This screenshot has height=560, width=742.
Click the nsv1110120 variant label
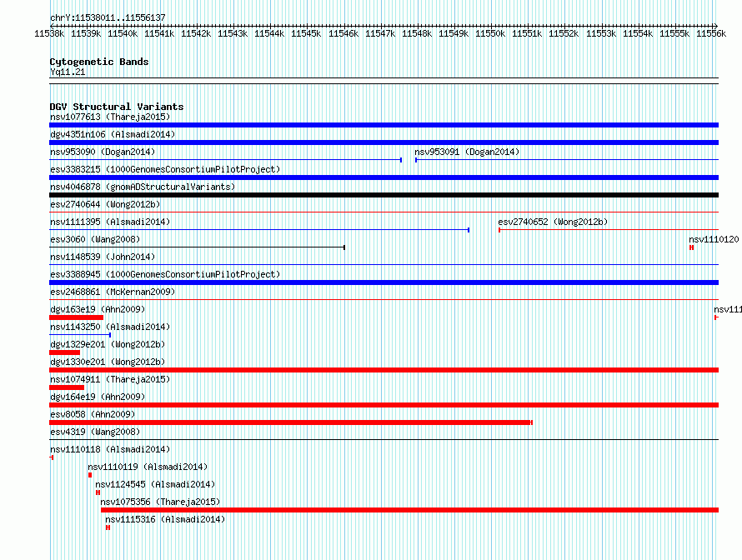[x=714, y=239]
